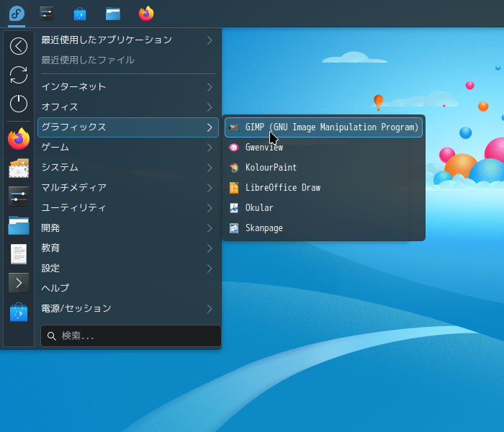504x432 pixels.
Task: Expand the 設定 chevron arrow
Action: tap(210, 269)
